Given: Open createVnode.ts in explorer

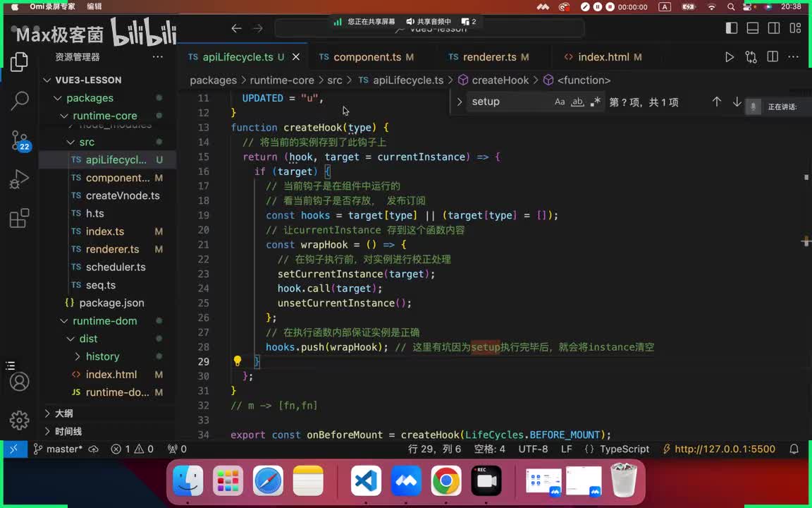Looking at the screenshot, I should [122, 195].
